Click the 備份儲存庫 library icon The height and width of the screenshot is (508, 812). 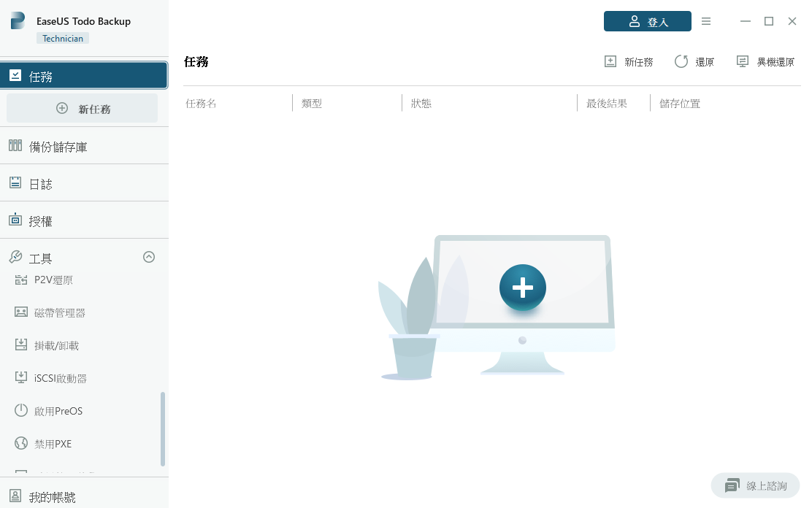point(15,145)
